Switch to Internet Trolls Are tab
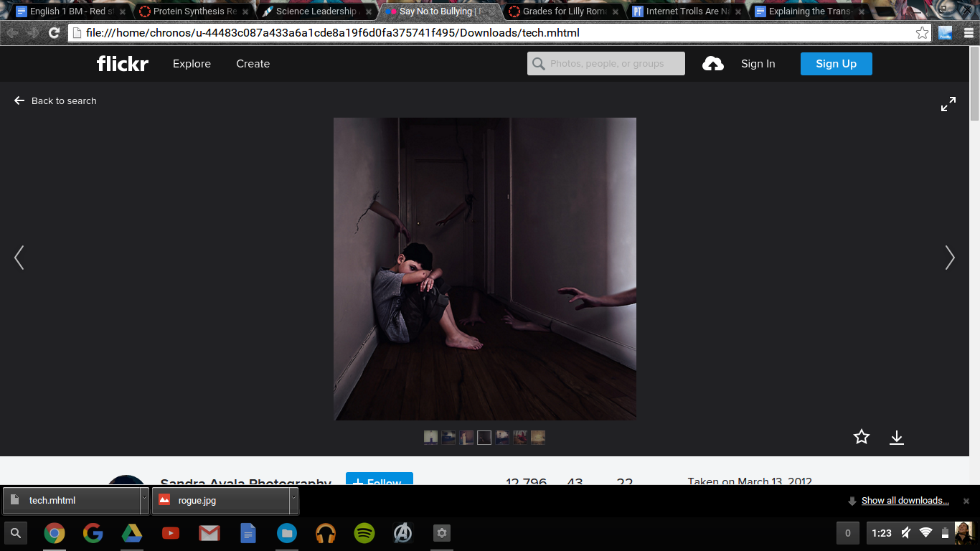Screen dimensions: 980x551 coord(682,11)
